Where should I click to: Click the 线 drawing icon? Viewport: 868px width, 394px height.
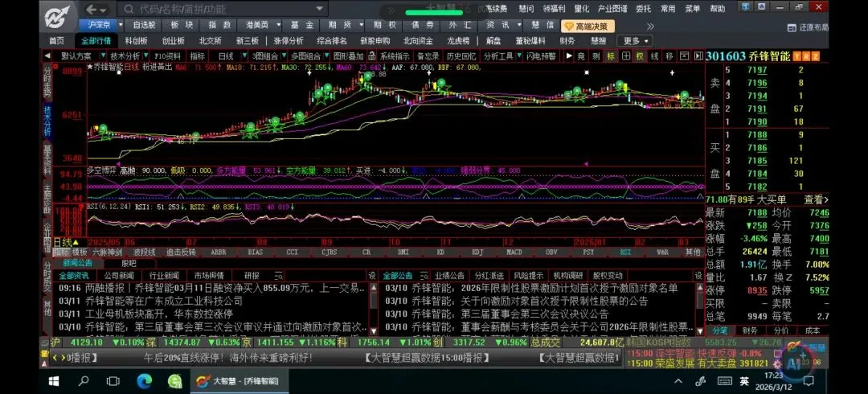click(654, 56)
